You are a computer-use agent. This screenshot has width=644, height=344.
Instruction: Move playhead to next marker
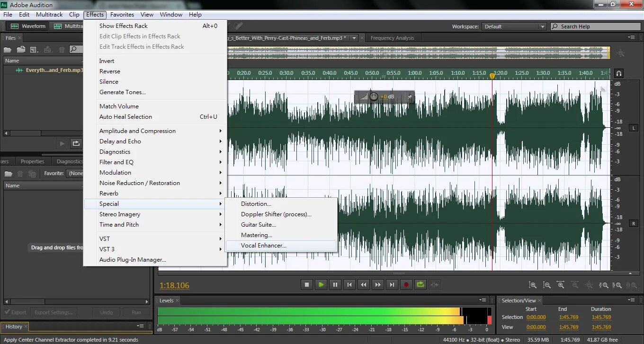pos(392,284)
